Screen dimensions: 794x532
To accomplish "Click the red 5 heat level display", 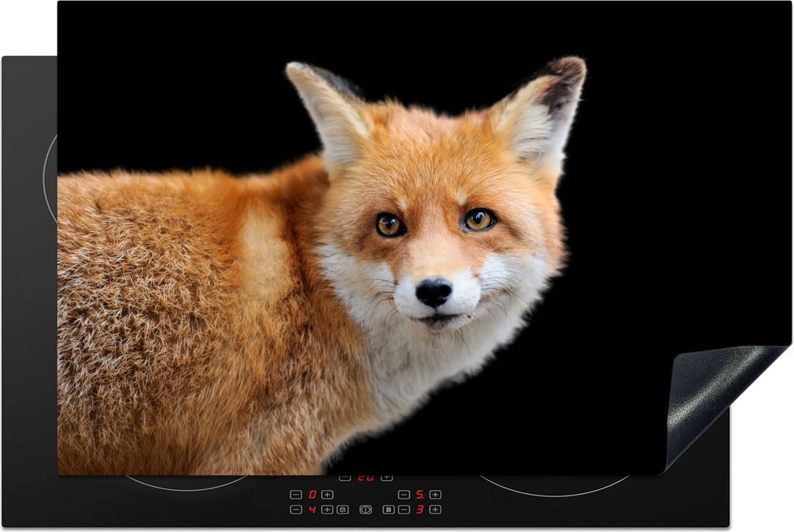I will click(x=419, y=495).
